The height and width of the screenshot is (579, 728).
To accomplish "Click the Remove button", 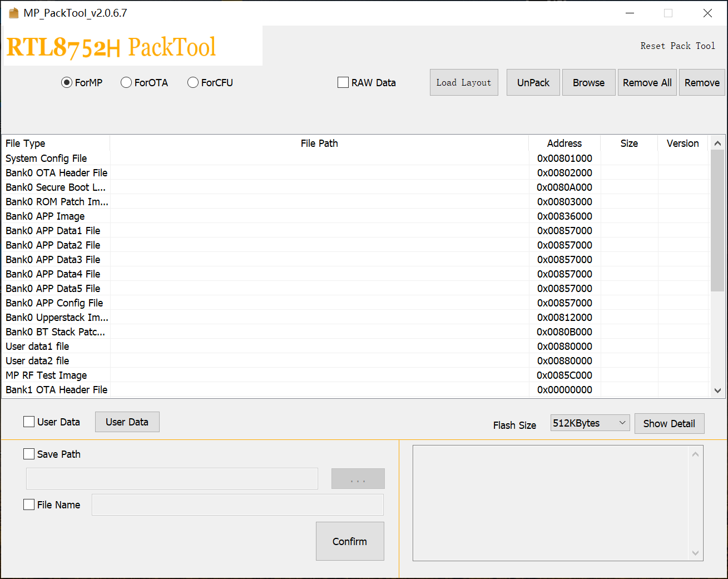I will (x=702, y=82).
